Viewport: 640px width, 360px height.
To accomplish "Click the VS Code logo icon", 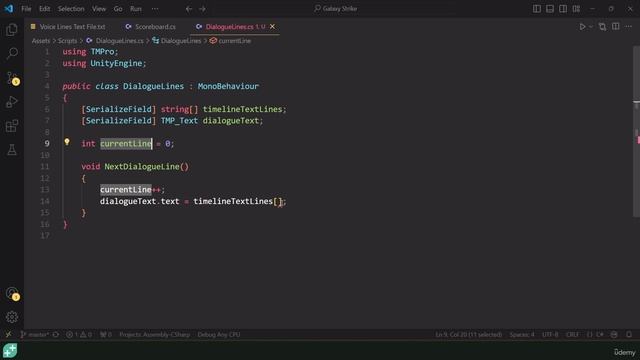I will tap(9, 9).
